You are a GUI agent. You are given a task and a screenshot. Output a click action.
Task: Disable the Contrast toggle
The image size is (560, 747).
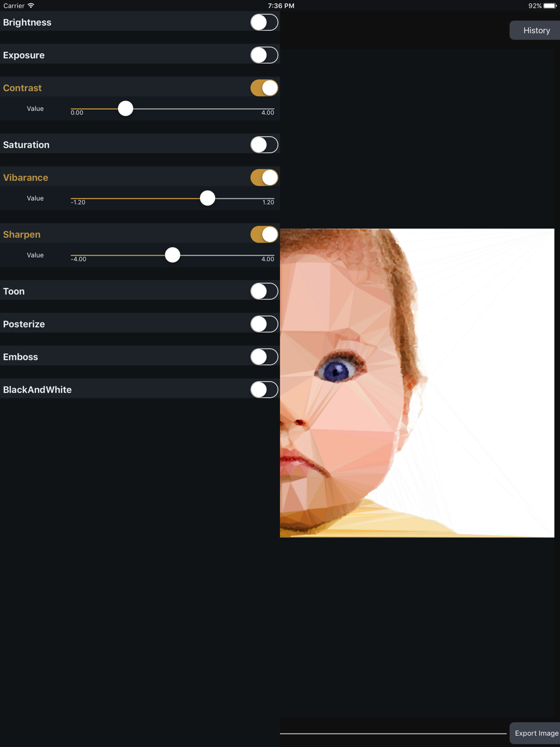pos(264,88)
